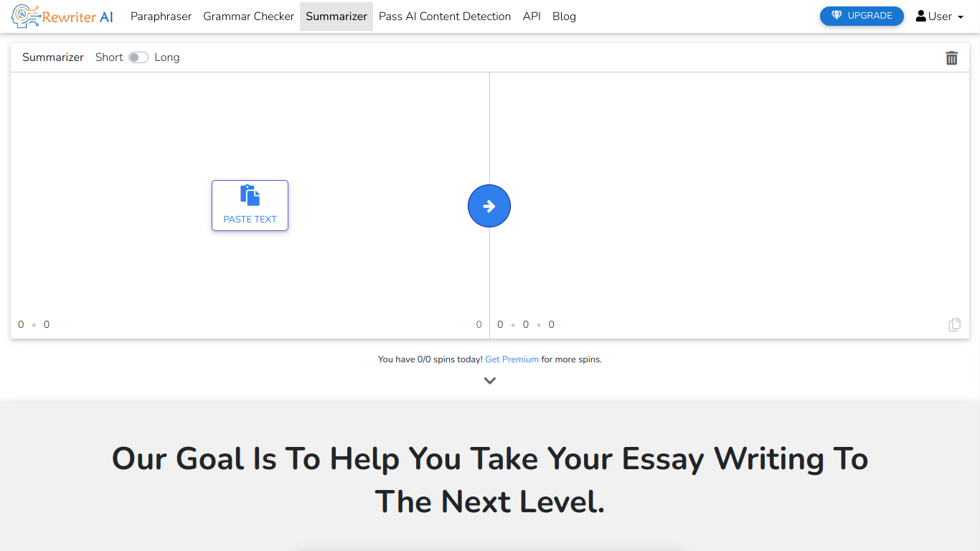
Task: Select the Long summary label
Action: (167, 57)
